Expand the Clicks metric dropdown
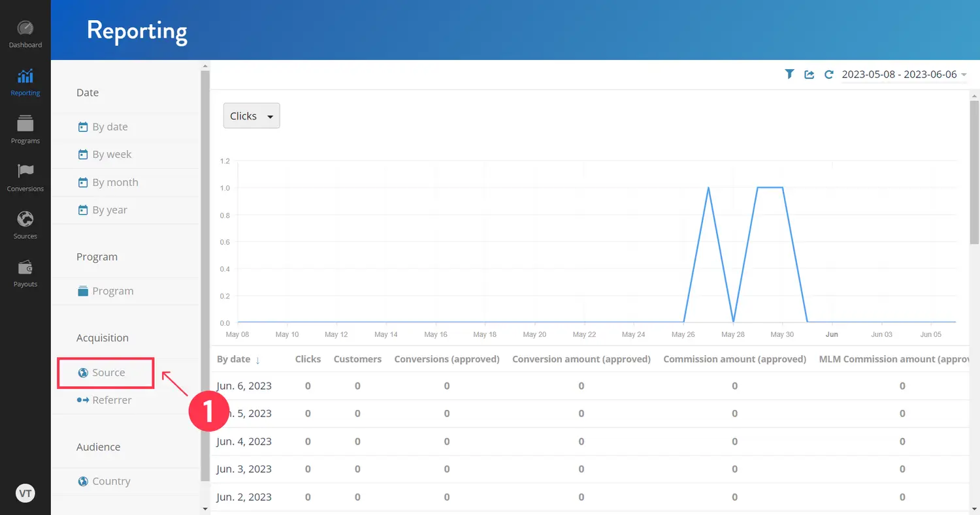The height and width of the screenshot is (515, 980). click(x=252, y=116)
